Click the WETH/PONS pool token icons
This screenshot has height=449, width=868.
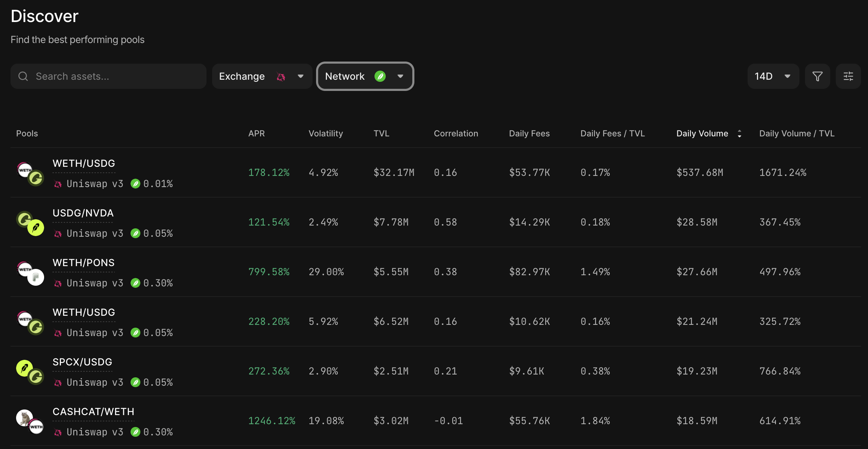30,273
